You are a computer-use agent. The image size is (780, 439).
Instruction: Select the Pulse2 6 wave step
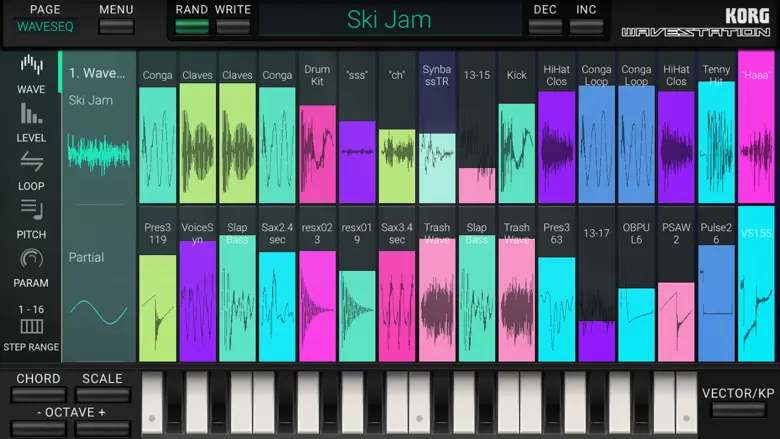pyautogui.click(x=716, y=284)
